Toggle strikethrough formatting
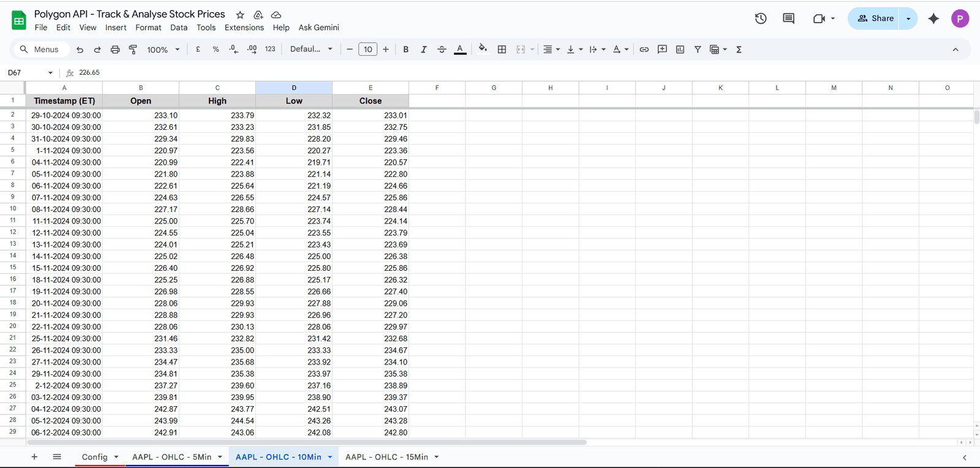The image size is (980, 468). [x=442, y=50]
